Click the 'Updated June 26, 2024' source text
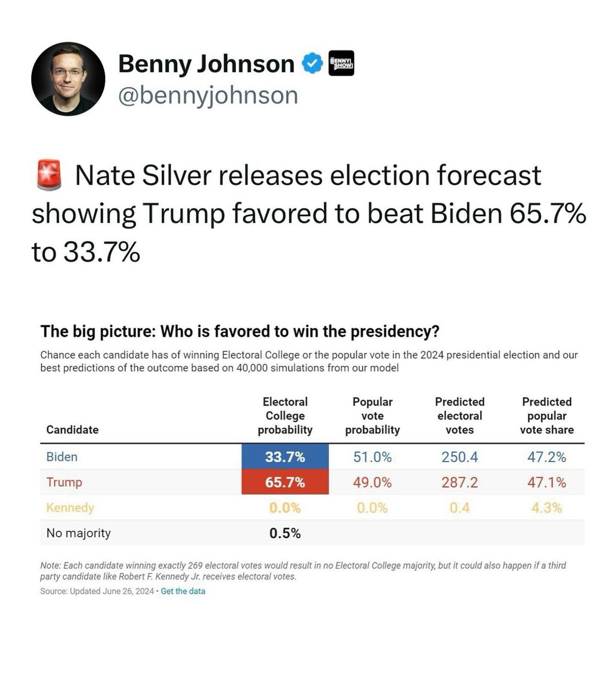The image size is (616, 676). coord(112,591)
